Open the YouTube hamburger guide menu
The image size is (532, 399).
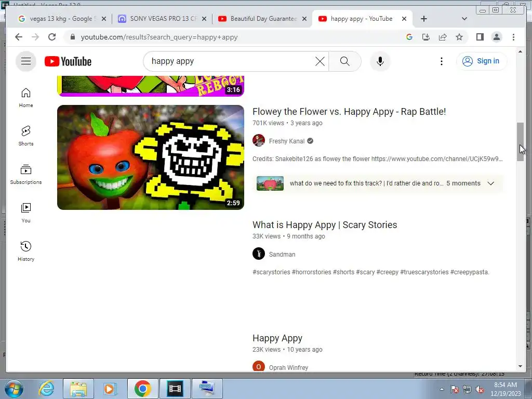tap(26, 61)
